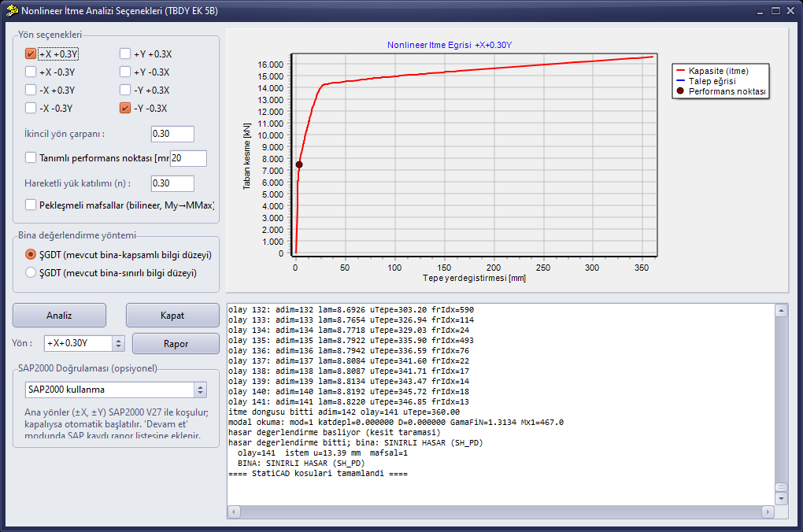
Task: Click the log's scroll up arrow
Action: point(782,310)
